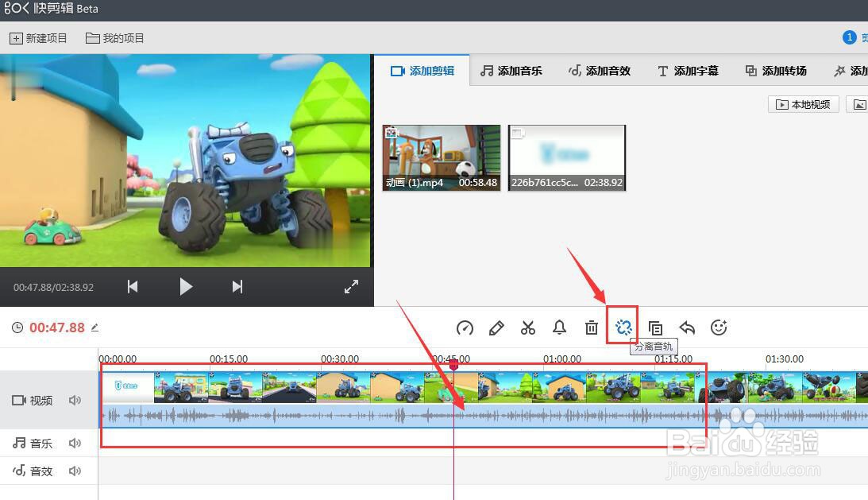868x500 pixels.
Task: Click the local image button beside 本地视频
Action: pyautogui.click(x=858, y=104)
